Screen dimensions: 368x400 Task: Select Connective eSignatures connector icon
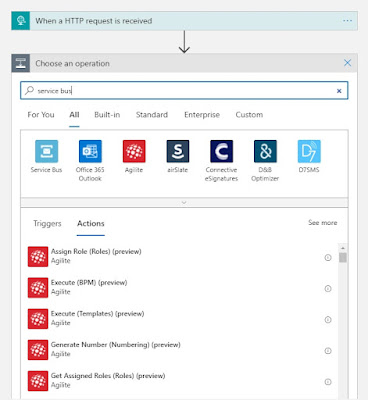click(x=221, y=151)
